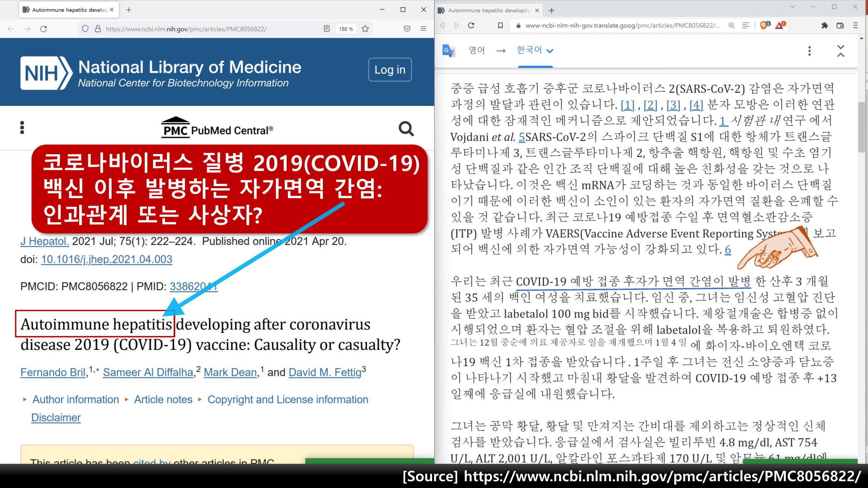The width and height of the screenshot is (868, 488).
Task: Collapse the Google Translate toolbar chevron
Action: pos(840,51)
